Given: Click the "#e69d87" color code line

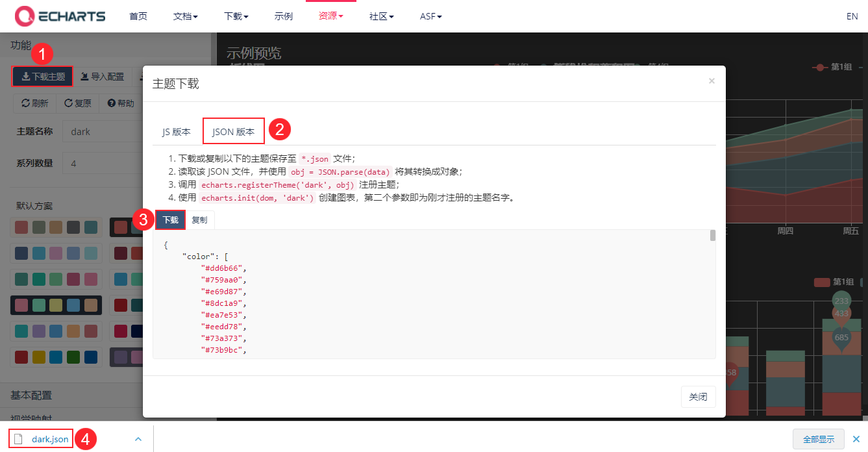Looking at the screenshot, I should tap(225, 292).
